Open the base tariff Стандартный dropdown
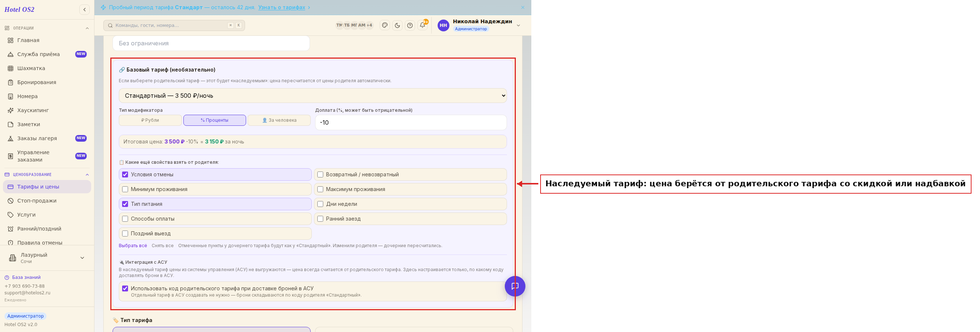 (x=312, y=96)
